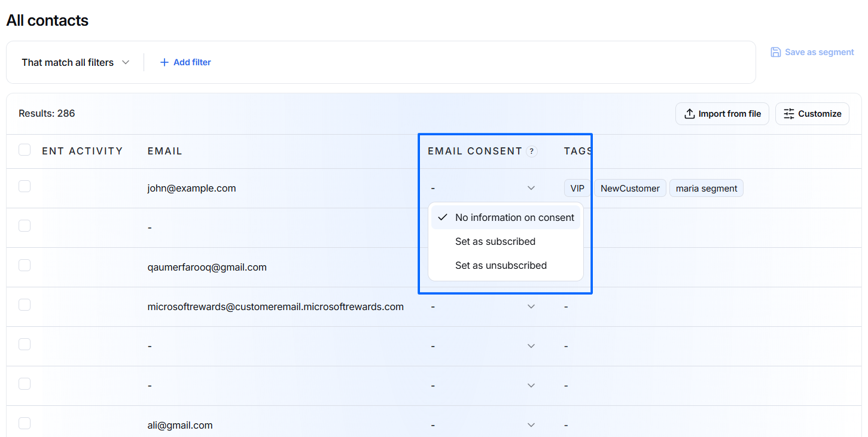868x437 pixels.
Task: Click the microsoftrewards@customeremail.microsoftrewards.com email cell
Action: pyautogui.click(x=276, y=306)
